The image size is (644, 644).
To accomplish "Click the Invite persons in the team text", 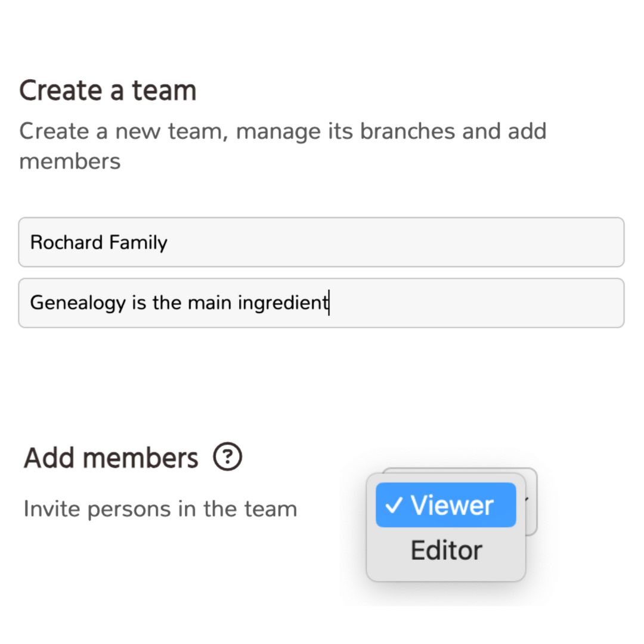I will pyautogui.click(x=160, y=509).
